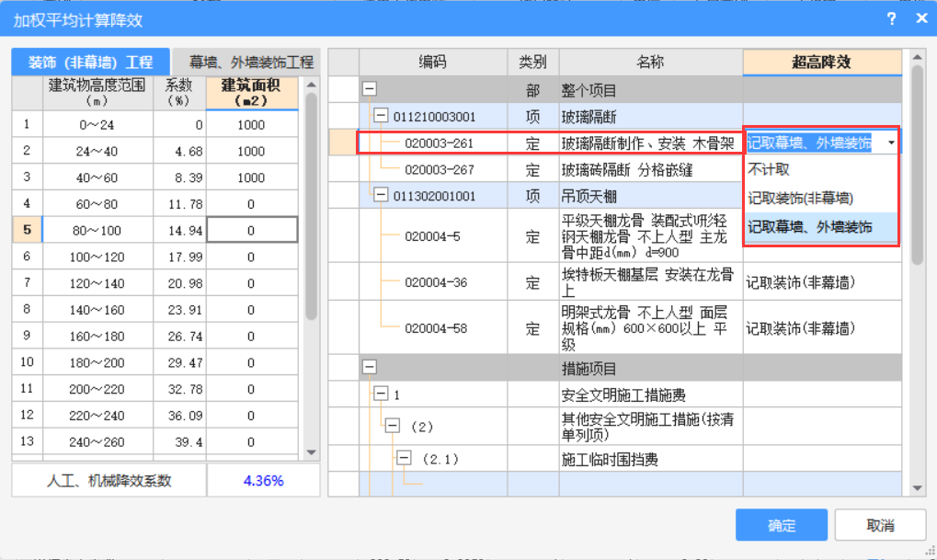Collapse the 011210003001 玻璃隔断 item
Screen dimensions: 937x560
[x=382, y=117]
